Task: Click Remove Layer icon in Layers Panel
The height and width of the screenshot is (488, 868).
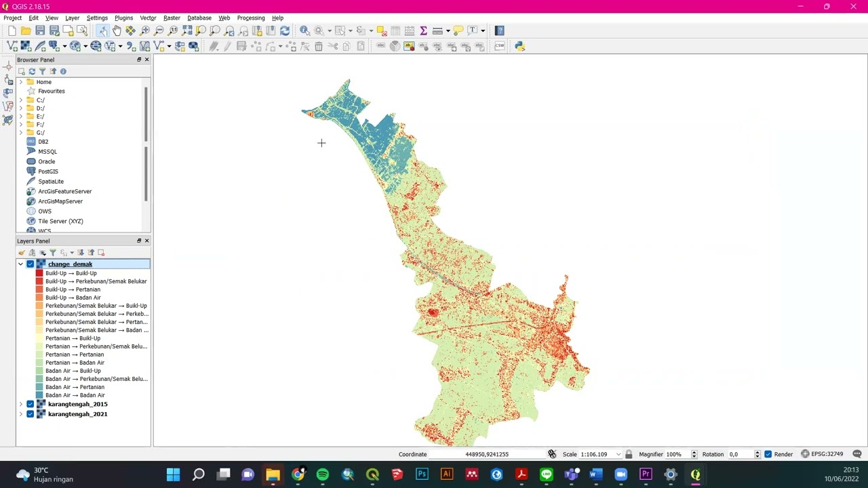Action: tap(101, 253)
